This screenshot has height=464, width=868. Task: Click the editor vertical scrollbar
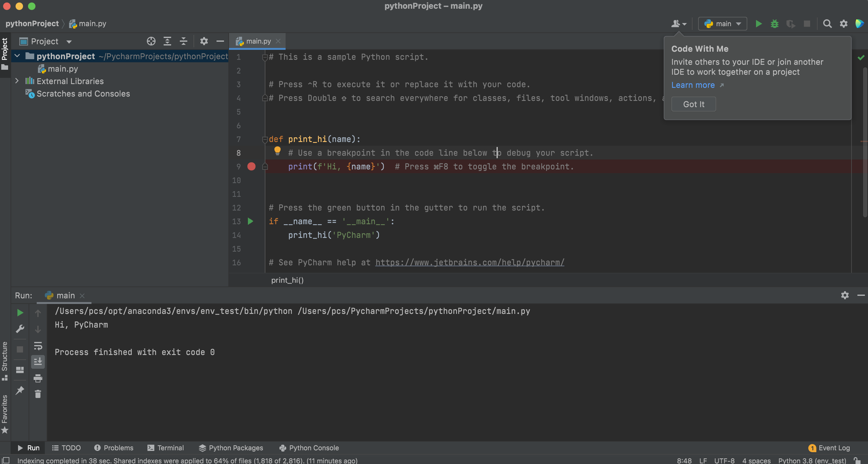[x=864, y=142]
